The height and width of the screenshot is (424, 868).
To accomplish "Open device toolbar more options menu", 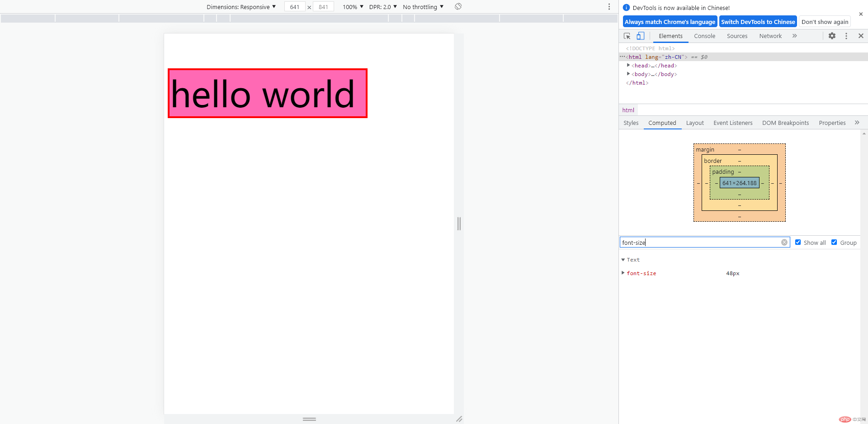I will click(x=609, y=7).
